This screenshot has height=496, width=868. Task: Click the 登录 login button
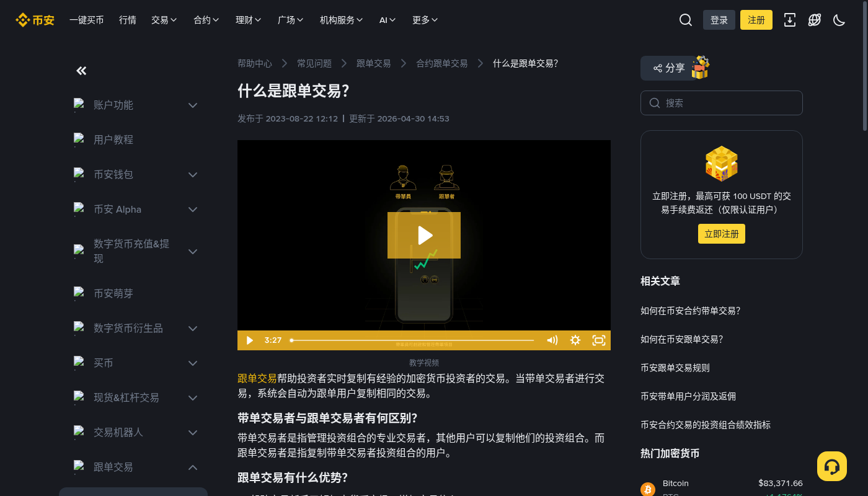pos(719,20)
